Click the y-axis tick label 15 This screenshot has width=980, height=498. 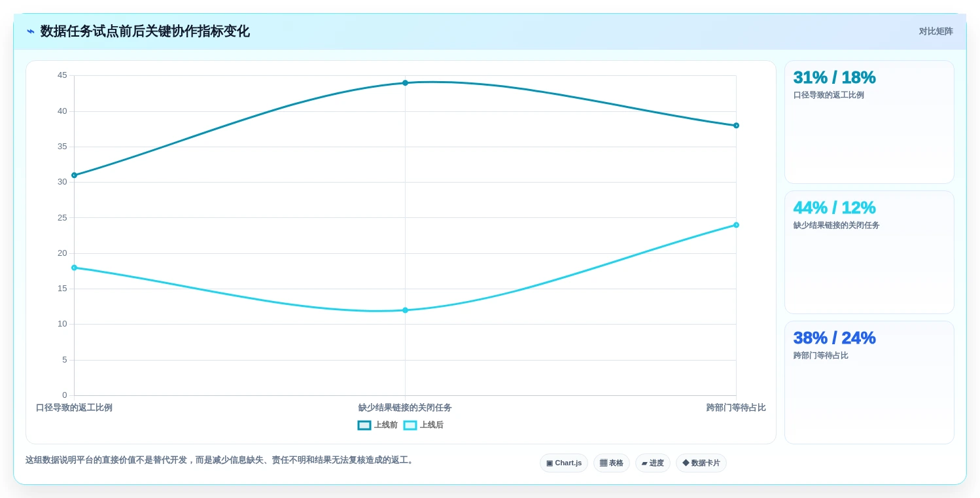coord(62,289)
